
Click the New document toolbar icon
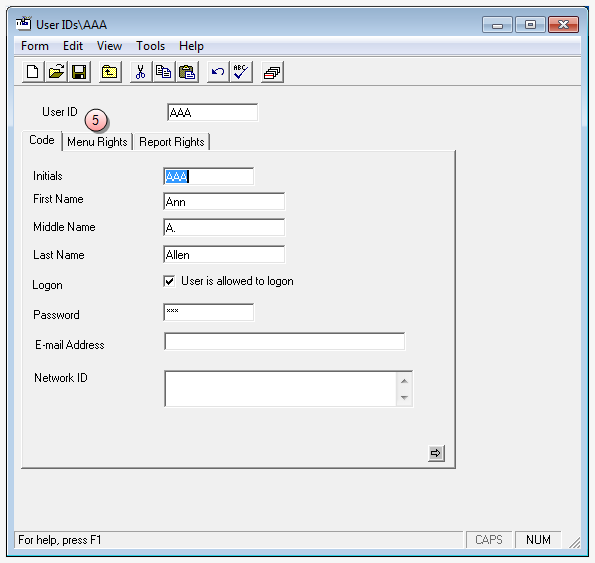(33, 72)
